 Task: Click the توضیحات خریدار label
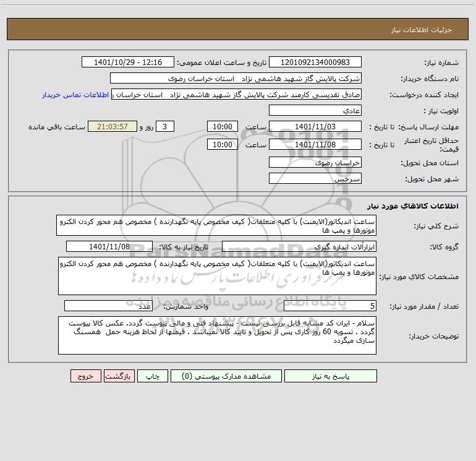[x=433, y=336]
